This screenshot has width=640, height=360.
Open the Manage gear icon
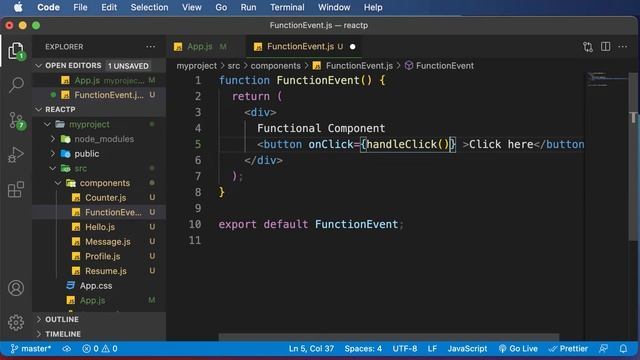click(16, 323)
